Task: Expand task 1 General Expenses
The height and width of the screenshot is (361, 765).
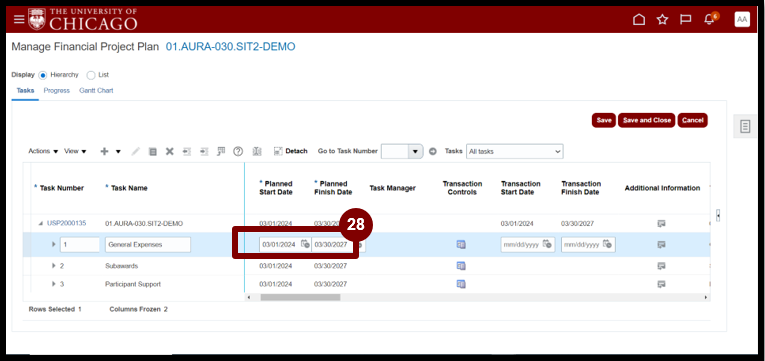Action: point(54,244)
